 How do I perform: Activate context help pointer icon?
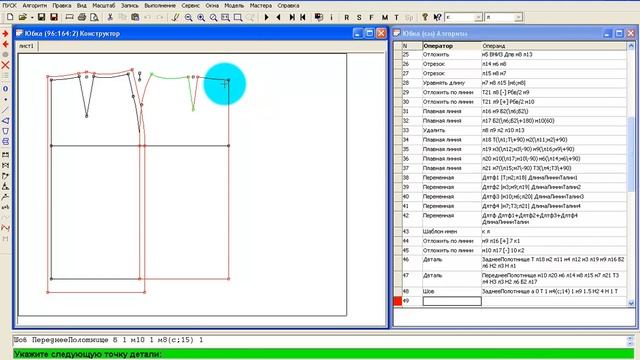[x=437, y=17]
